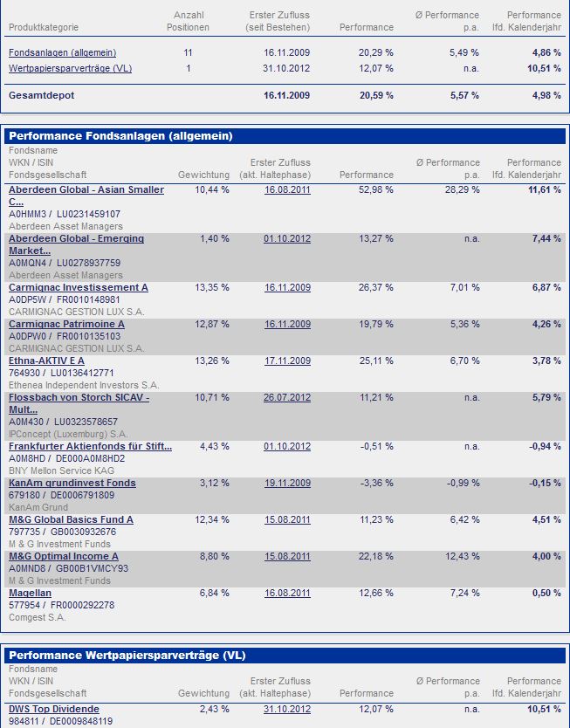Screen dimensions: 570x728
Task: Select ISIN text A0DP5W / FR0010148981
Action: 65,299
